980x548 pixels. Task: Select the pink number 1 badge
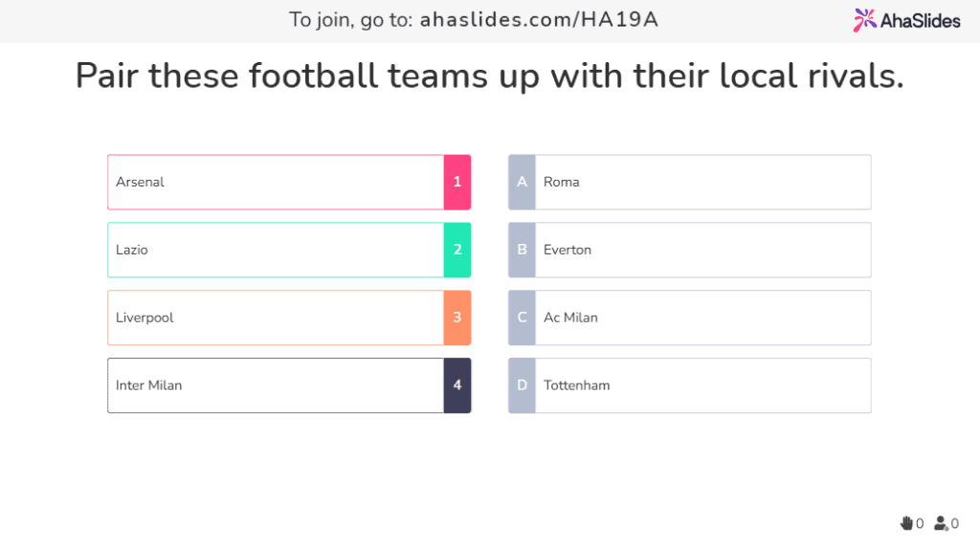click(x=457, y=182)
